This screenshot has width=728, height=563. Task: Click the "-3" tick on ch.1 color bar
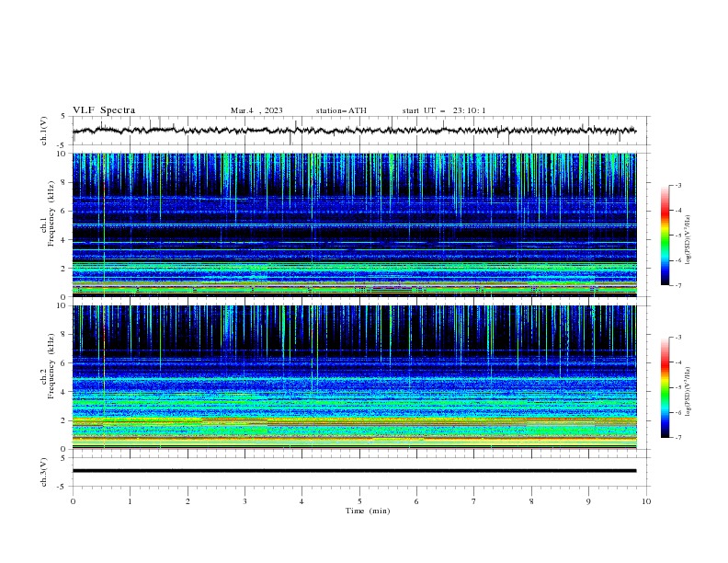coord(677,185)
